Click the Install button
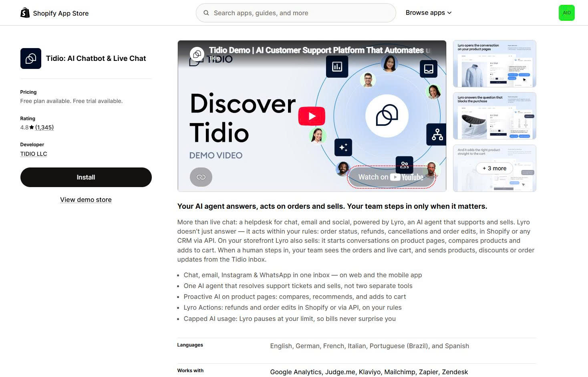This screenshot has height=377, width=588. coord(86,177)
